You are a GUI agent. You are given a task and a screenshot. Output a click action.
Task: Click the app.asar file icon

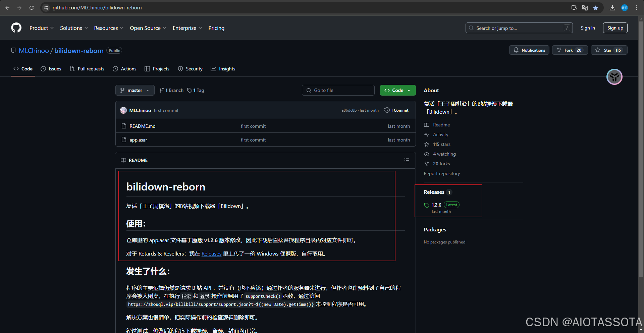[x=124, y=140]
